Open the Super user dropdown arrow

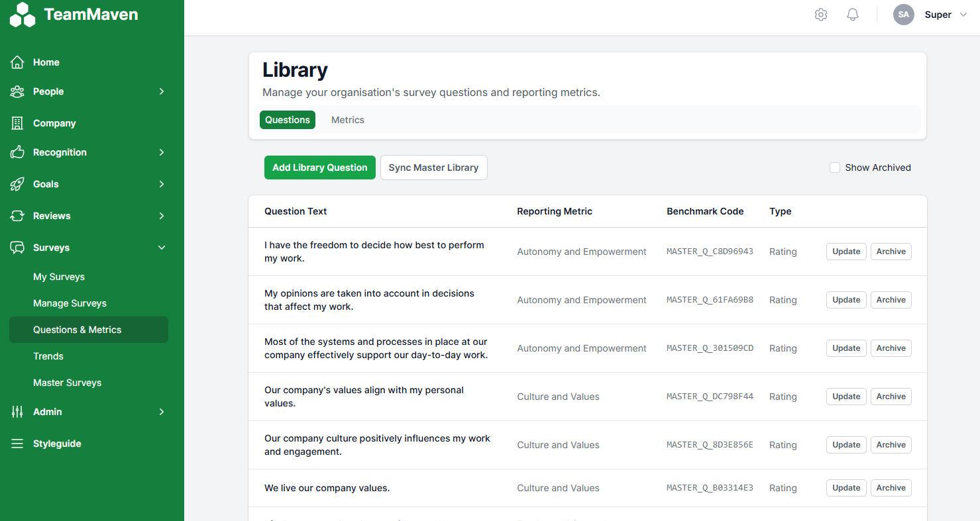tap(963, 15)
